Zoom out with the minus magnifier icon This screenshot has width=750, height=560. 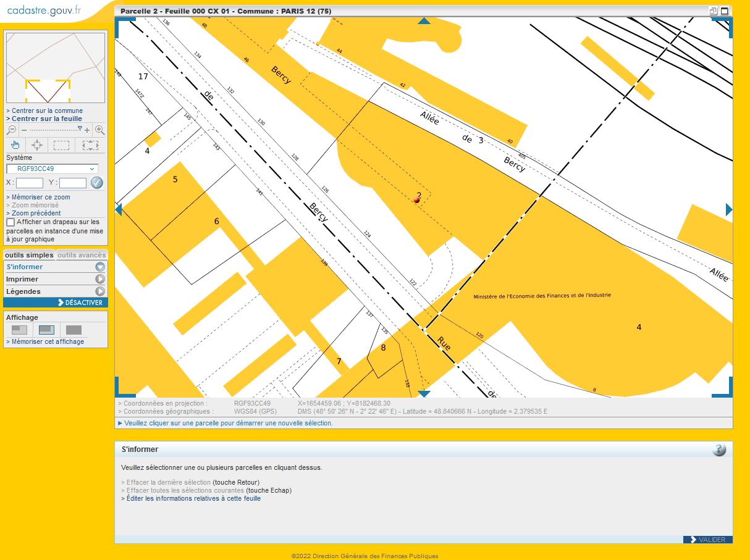[11, 130]
